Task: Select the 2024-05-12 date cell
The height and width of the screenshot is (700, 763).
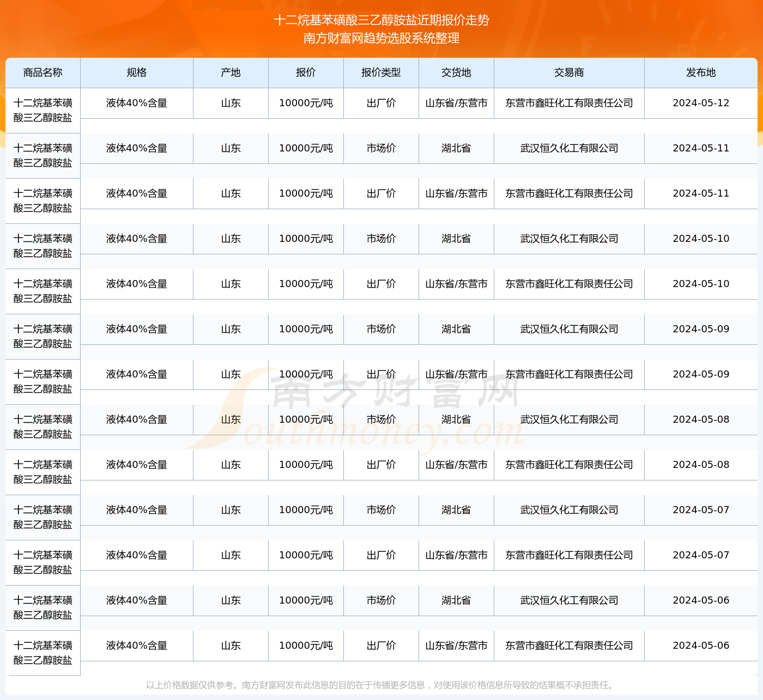Action: pos(701,103)
